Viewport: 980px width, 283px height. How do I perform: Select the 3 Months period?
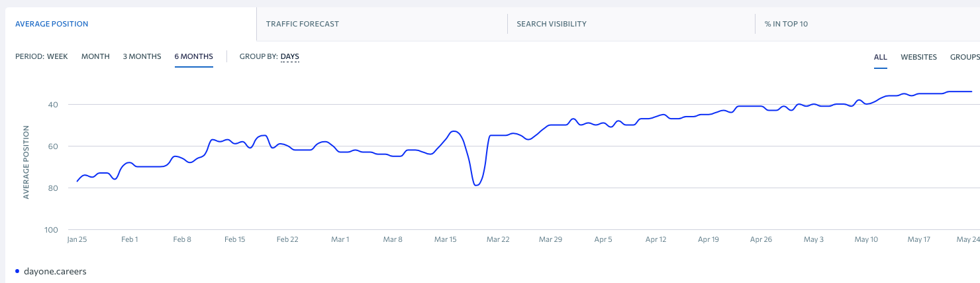(142, 56)
